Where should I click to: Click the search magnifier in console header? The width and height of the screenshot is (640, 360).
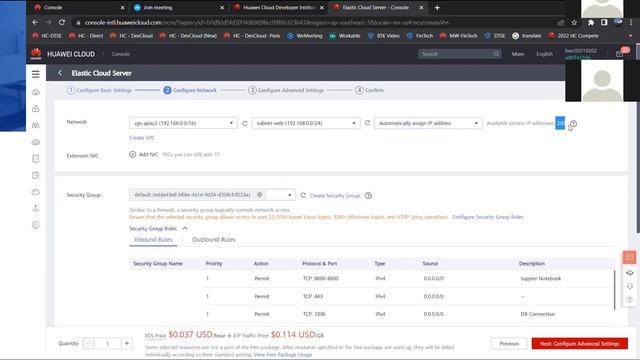(x=496, y=53)
